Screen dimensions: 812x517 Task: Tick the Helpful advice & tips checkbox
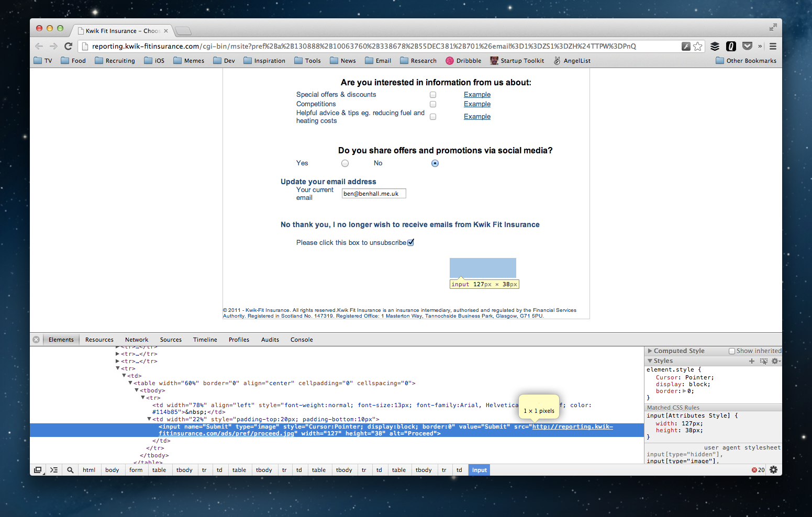(433, 117)
